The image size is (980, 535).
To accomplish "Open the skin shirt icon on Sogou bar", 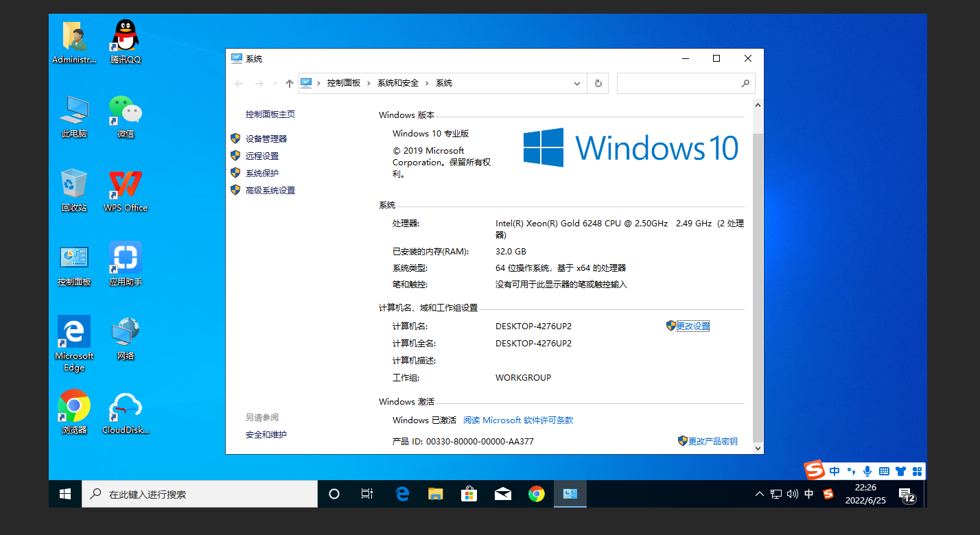I will click(900, 471).
